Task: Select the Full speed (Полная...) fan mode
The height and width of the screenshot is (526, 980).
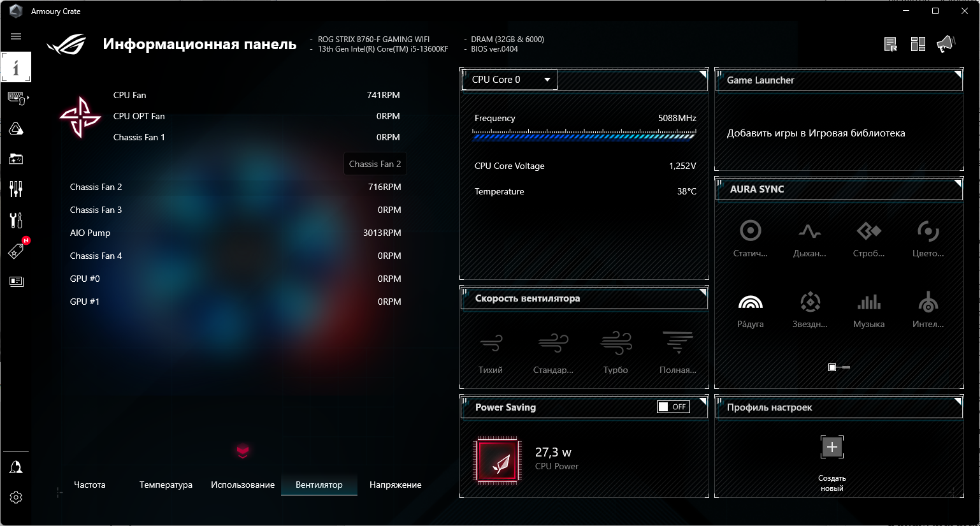Action: tap(677, 343)
